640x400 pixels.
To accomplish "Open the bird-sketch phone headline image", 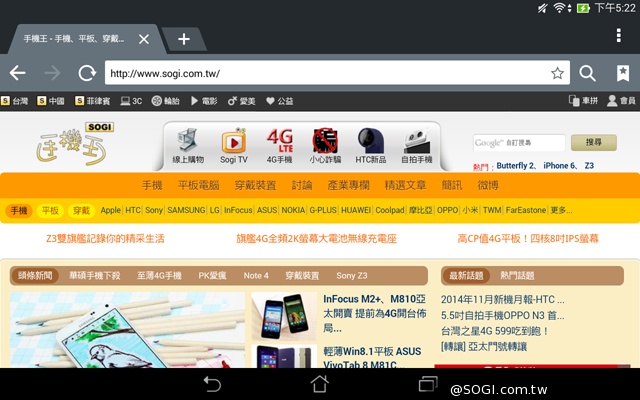I will pos(127,330).
